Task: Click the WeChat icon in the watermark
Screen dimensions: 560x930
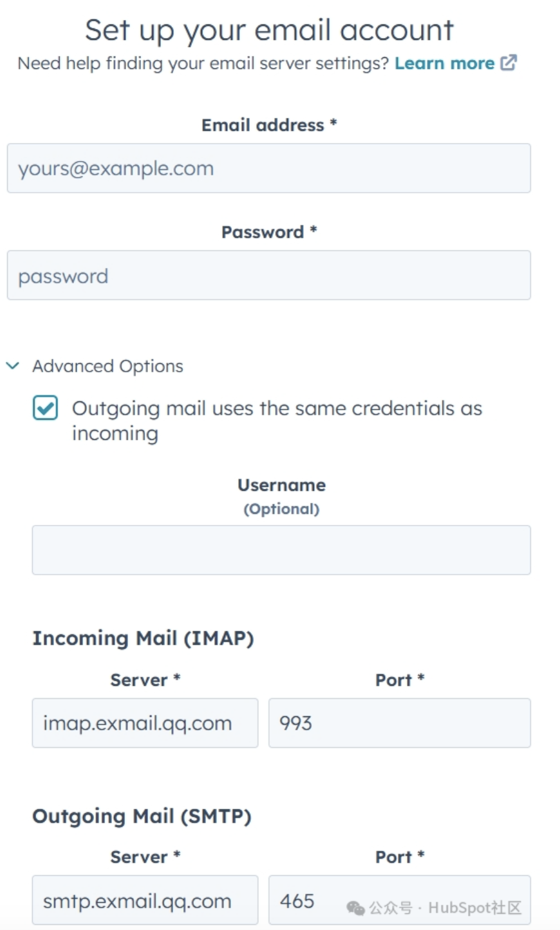Action: coord(355,908)
